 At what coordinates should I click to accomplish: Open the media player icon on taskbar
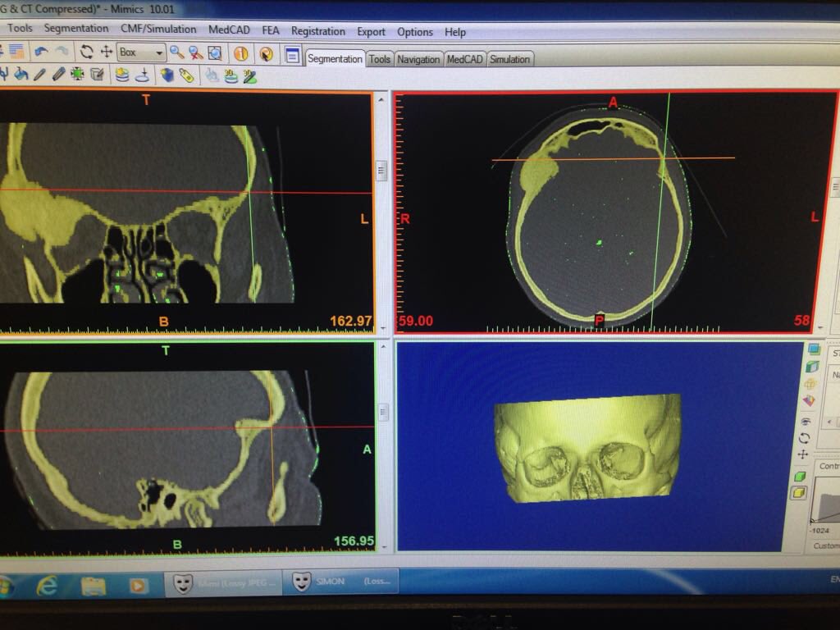(138, 586)
